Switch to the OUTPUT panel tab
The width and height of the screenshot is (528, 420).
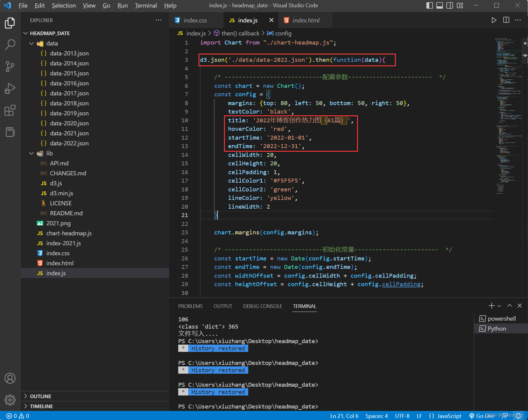click(223, 306)
